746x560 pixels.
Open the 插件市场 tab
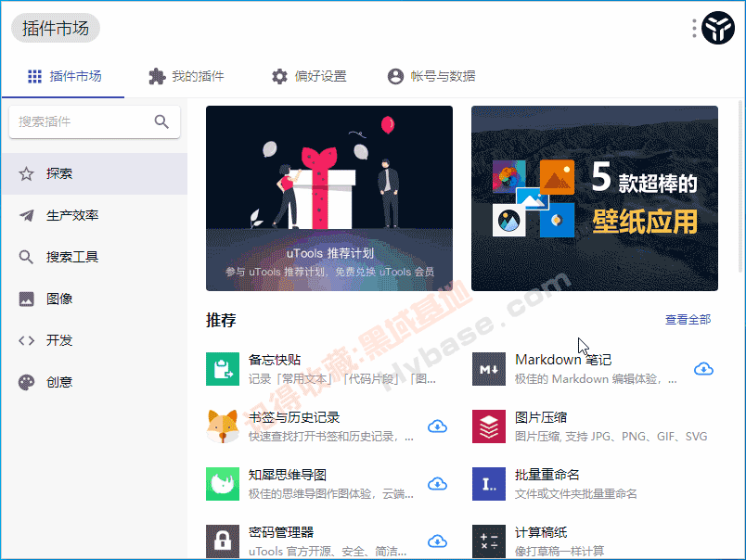point(63,76)
